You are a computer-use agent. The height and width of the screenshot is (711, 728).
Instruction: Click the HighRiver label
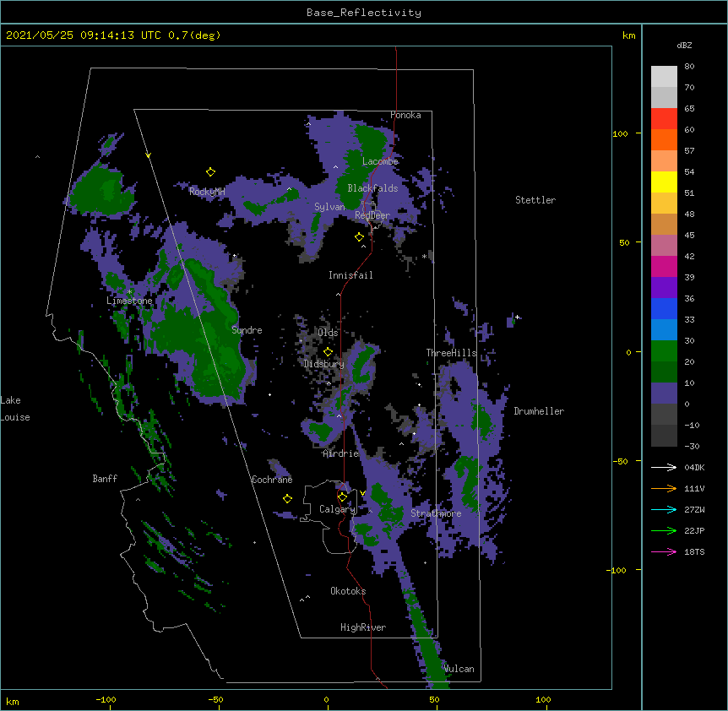click(x=363, y=627)
